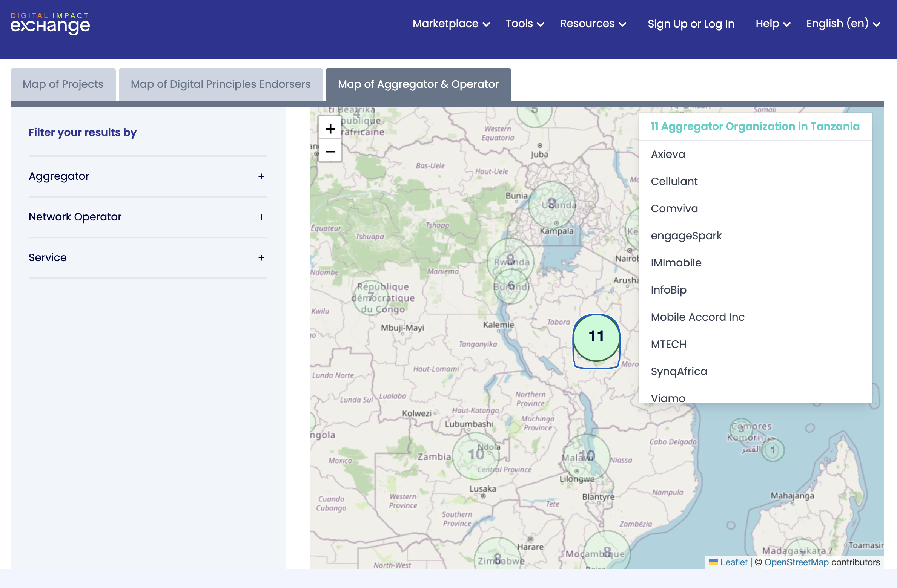Select SynqAfrica in the Tanzania list

pyautogui.click(x=679, y=371)
